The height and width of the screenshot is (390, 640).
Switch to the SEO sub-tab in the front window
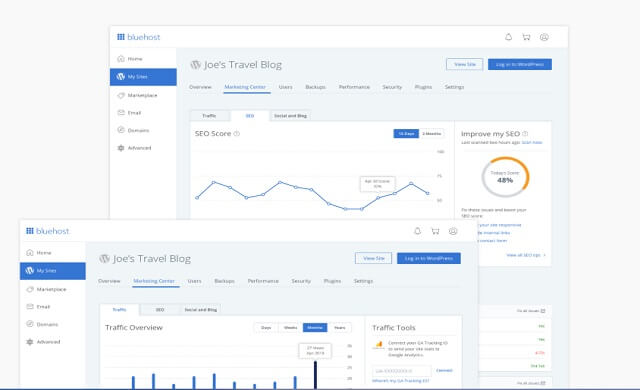point(160,310)
